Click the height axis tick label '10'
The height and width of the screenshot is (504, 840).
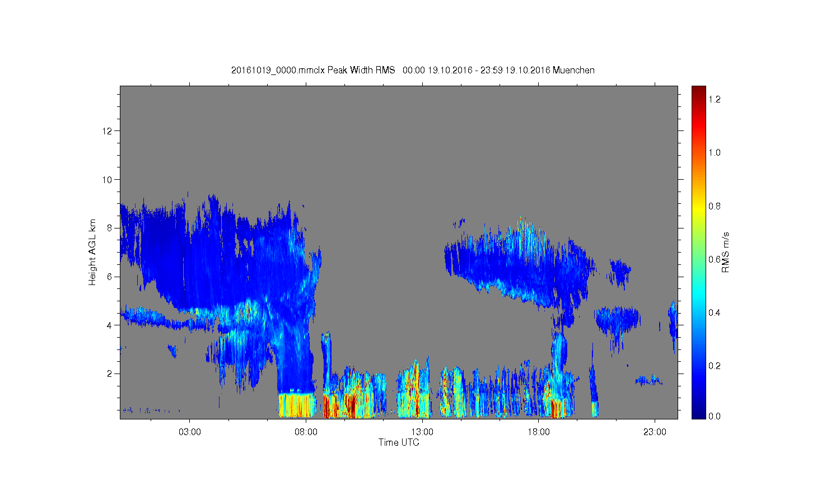pos(108,180)
